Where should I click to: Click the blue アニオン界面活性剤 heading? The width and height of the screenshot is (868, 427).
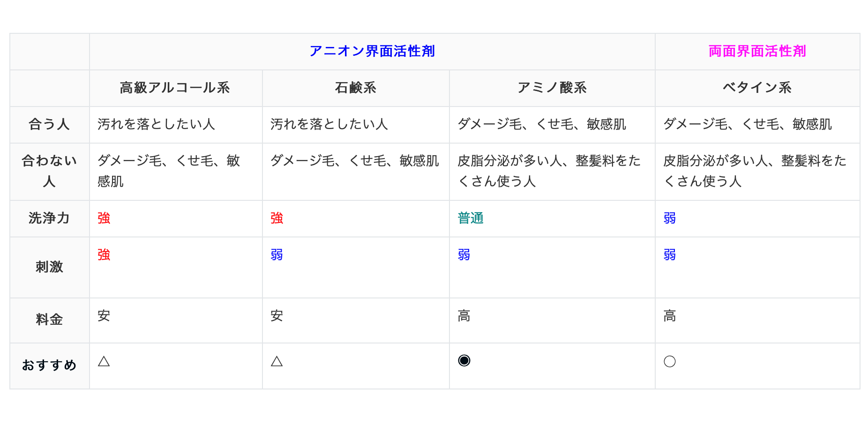coord(372,51)
